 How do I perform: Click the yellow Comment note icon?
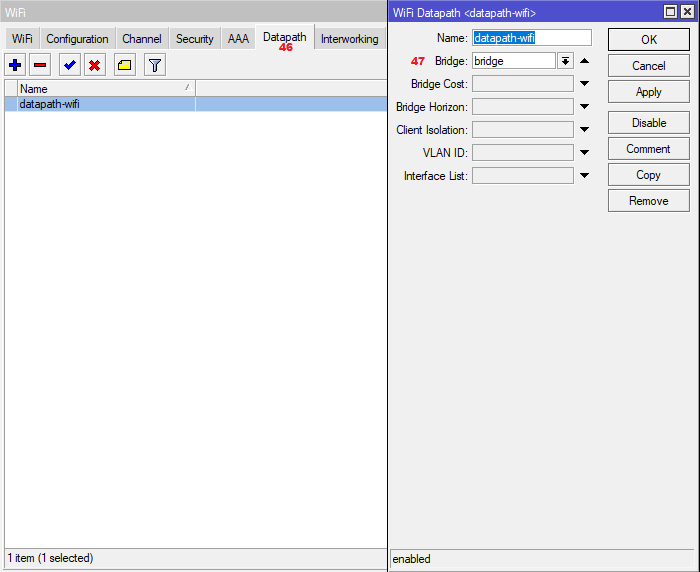pos(124,65)
